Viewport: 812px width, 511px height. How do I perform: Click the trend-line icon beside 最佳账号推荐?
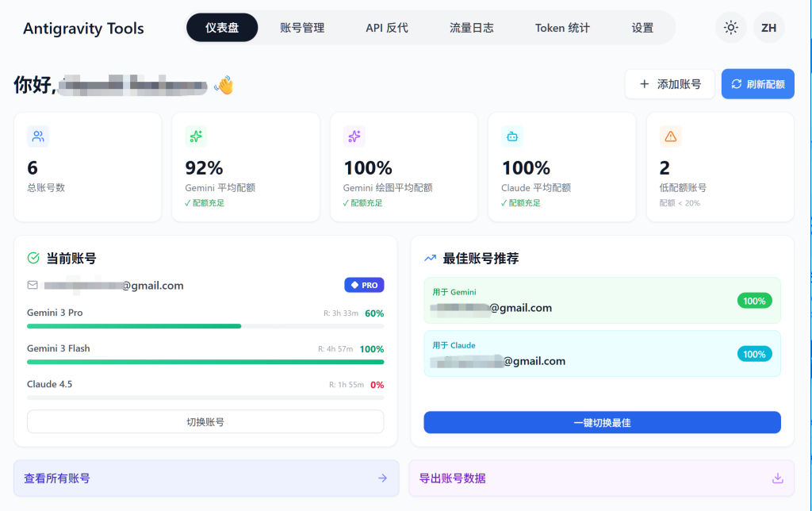pos(429,258)
